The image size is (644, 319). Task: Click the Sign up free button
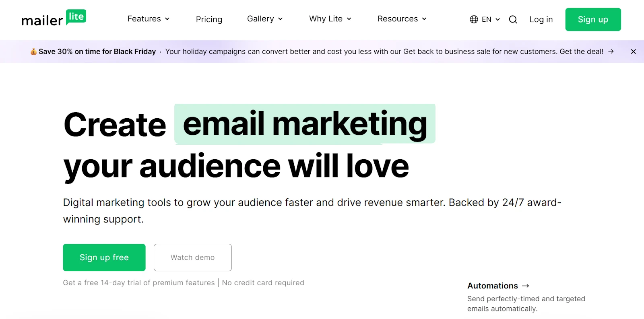pos(104,257)
